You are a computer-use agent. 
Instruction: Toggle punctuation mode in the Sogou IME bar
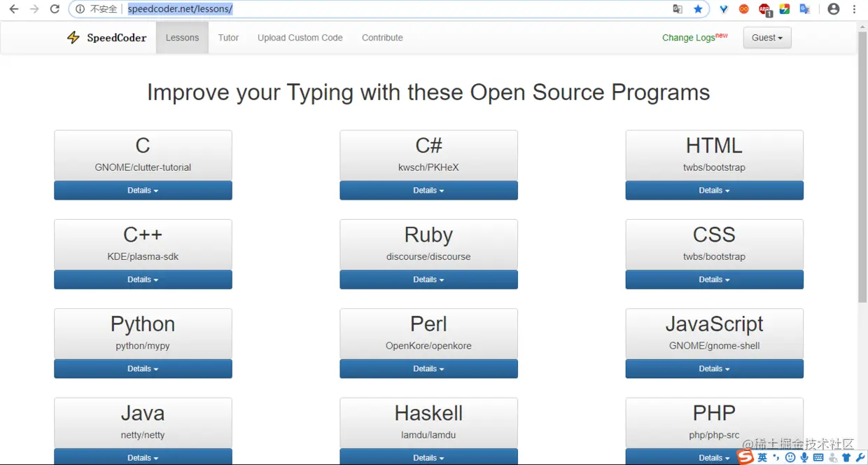(x=776, y=457)
